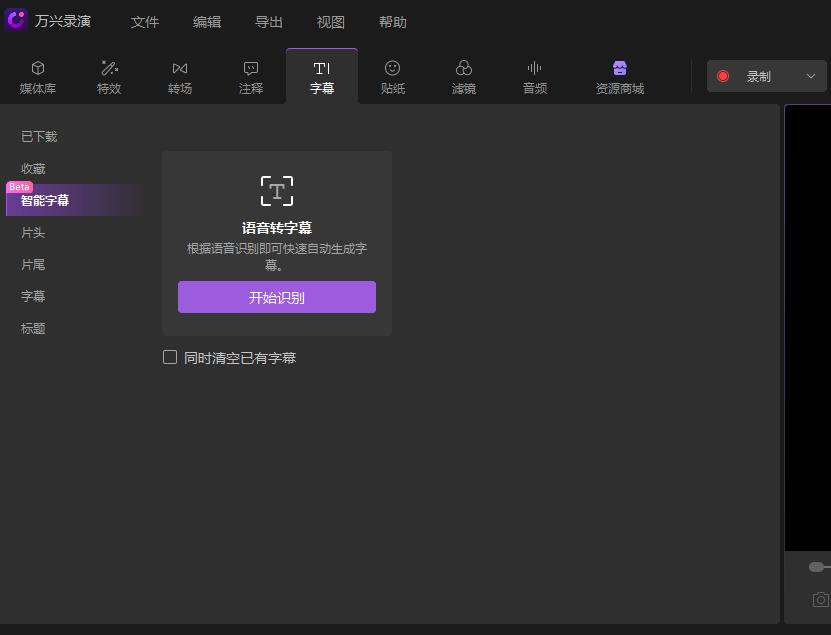This screenshot has height=635, width=831.
Task: Open the 帮助 menu
Action: [x=393, y=22]
